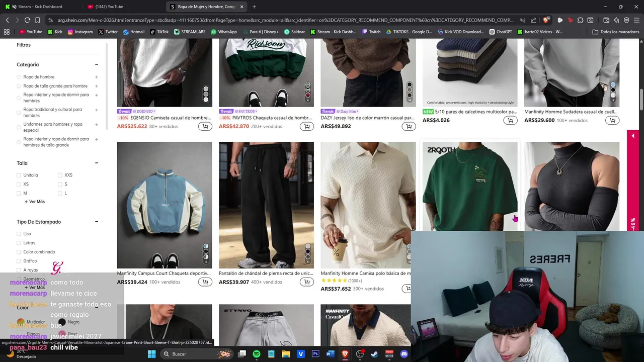Open new browser tab
This screenshot has height=362, width=644.
tap(254, 7)
